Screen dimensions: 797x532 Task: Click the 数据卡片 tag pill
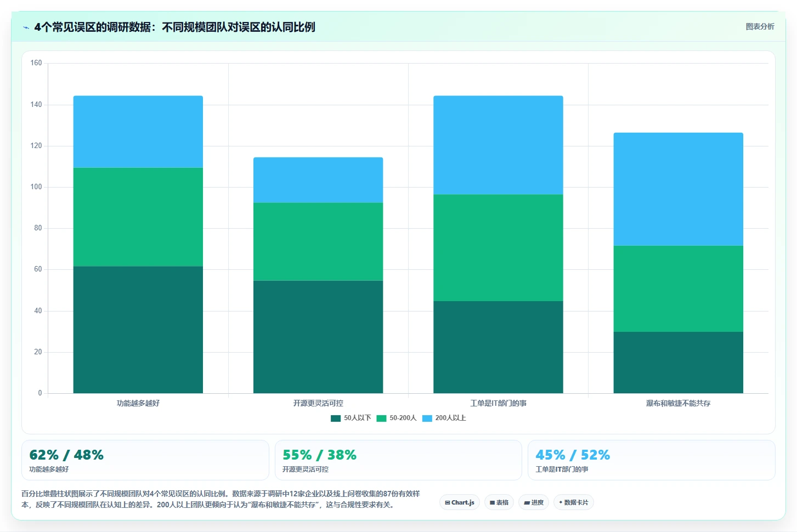click(574, 502)
